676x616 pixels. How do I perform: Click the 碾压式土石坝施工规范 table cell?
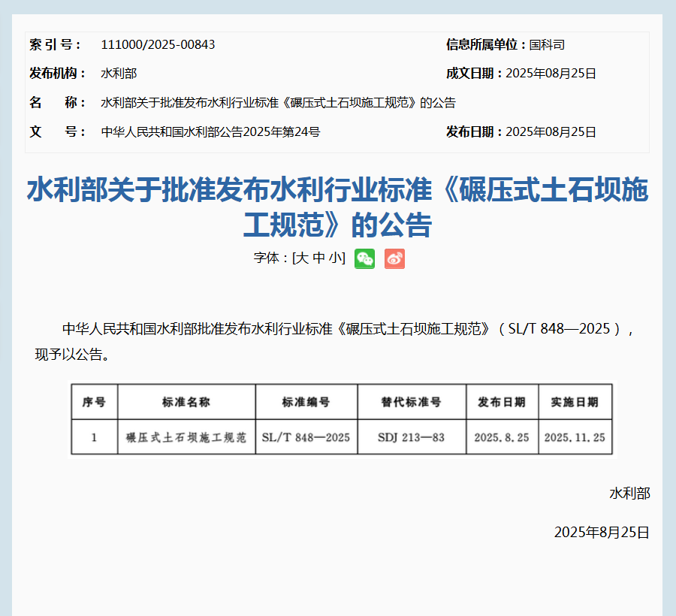(x=186, y=437)
